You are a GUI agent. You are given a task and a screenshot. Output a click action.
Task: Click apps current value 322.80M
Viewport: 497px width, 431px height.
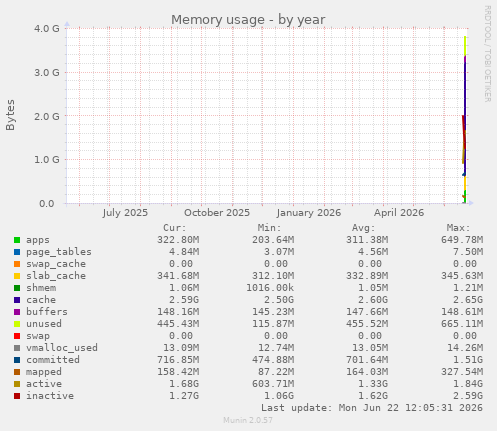pos(178,240)
